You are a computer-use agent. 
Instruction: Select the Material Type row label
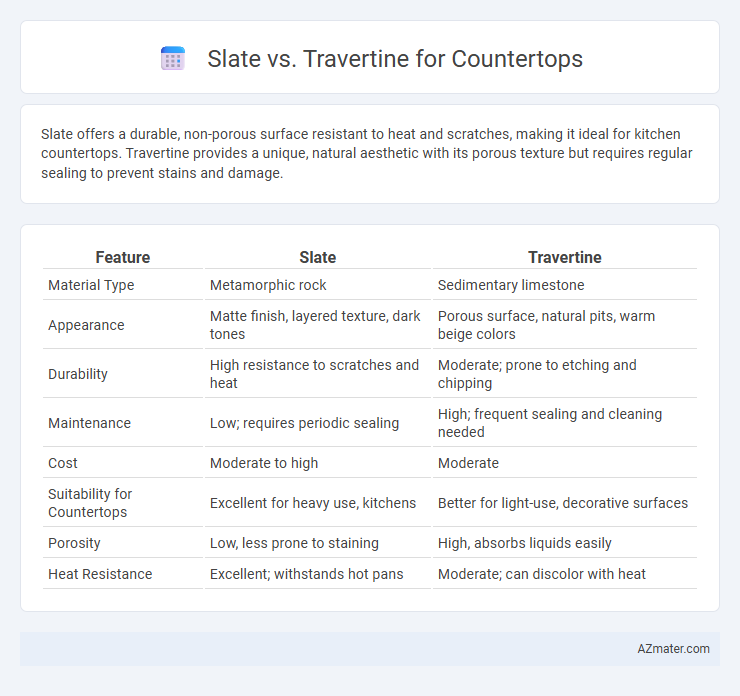coord(91,285)
